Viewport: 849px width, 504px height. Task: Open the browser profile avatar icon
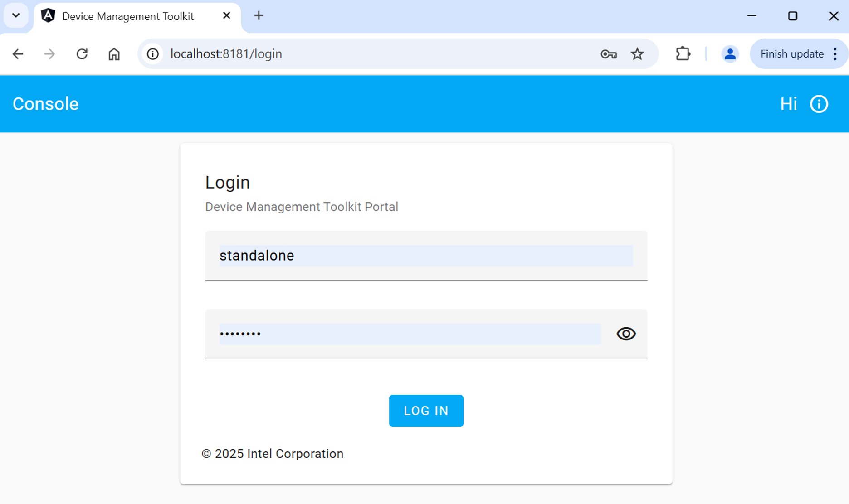click(x=730, y=53)
